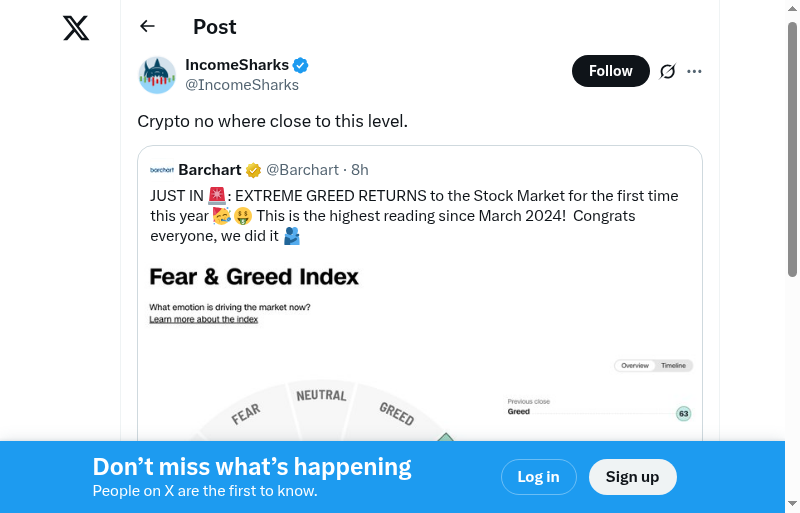Open the IncomeSharks display name link
Viewport: 800px width, 513px height.
click(x=237, y=65)
